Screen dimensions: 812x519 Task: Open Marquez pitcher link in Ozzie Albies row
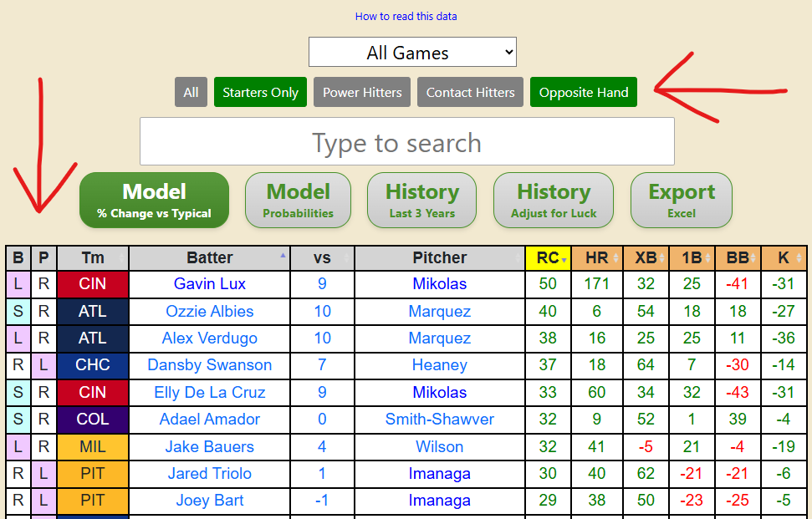click(440, 312)
